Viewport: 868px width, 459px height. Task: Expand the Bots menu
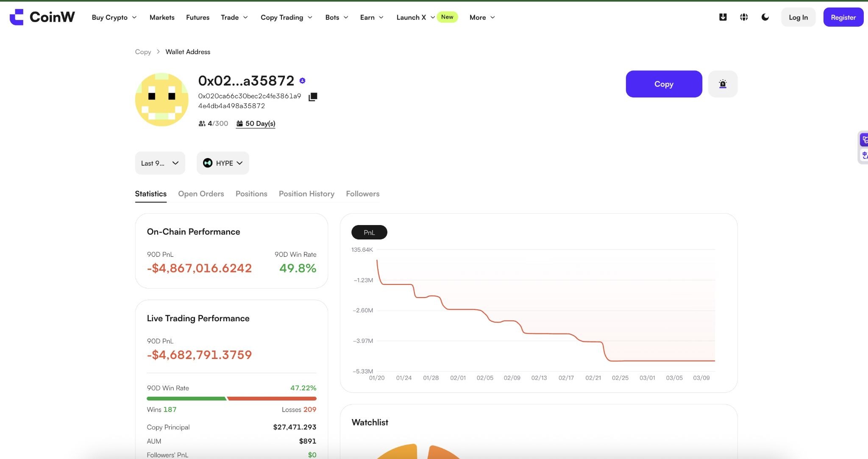tap(337, 17)
